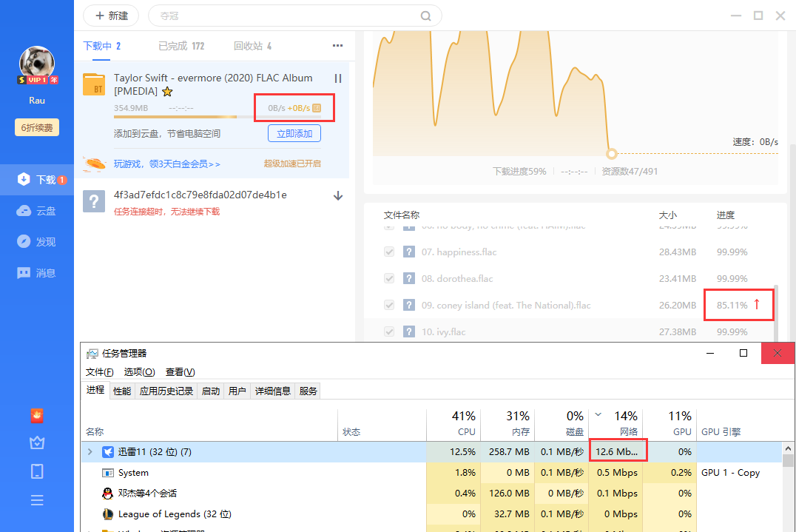Open the hamburger menu at sidebar bottom
This screenshot has height=532, width=796.
(37, 500)
